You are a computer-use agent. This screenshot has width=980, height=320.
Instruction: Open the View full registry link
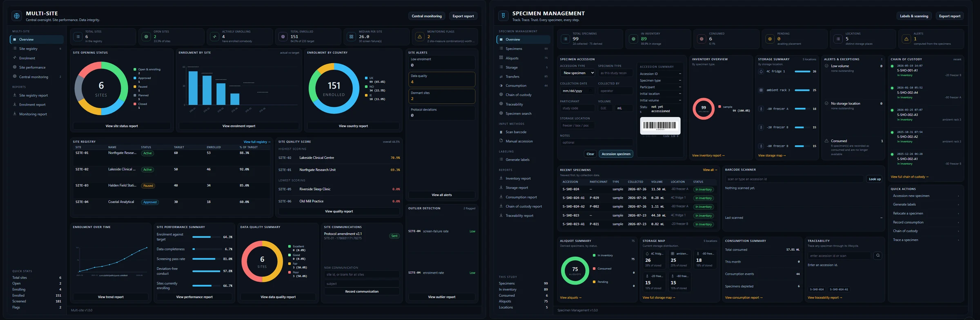tap(257, 142)
